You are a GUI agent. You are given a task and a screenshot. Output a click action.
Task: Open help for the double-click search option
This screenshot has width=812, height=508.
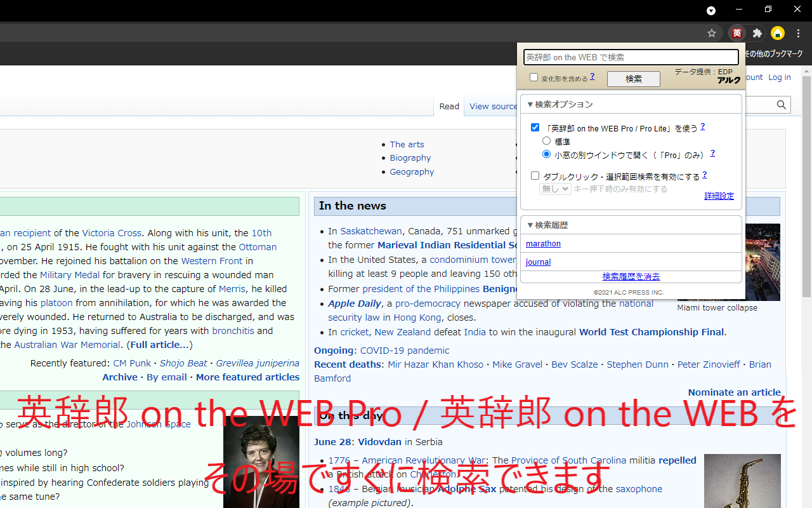point(705,175)
